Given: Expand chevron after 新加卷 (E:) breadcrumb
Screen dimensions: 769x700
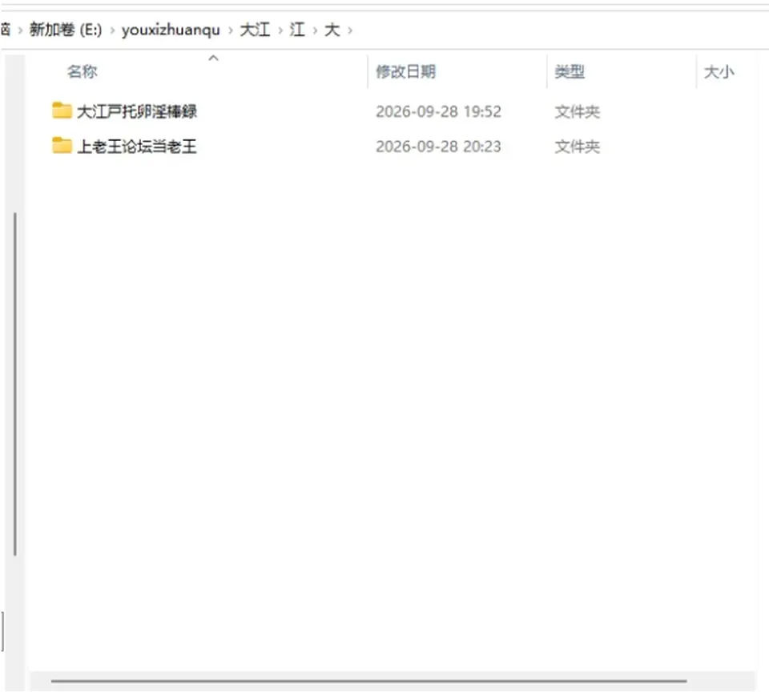Looking at the screenshot, I should pos(112,30).
